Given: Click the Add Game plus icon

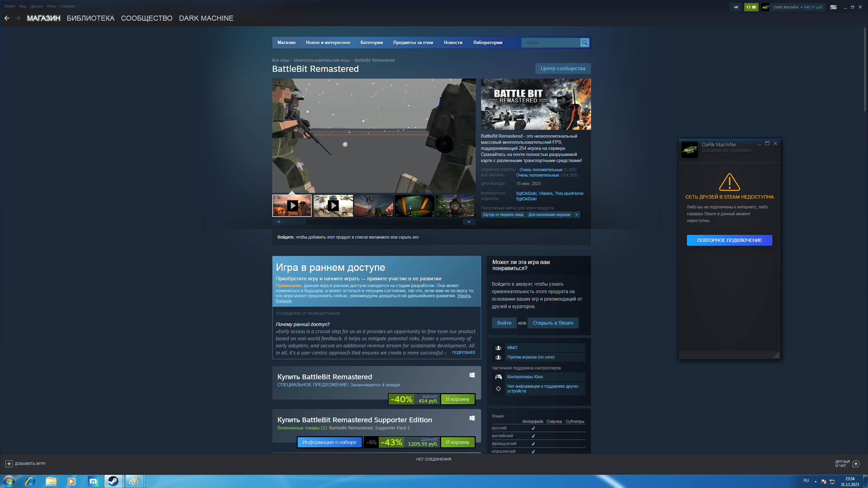Looking at the screenshot, I should point(9,464).
